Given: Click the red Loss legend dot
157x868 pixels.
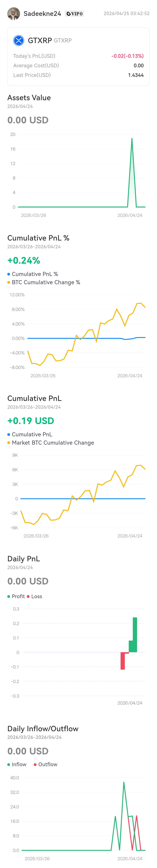Looking at the screenshot, I should [28, 596].
